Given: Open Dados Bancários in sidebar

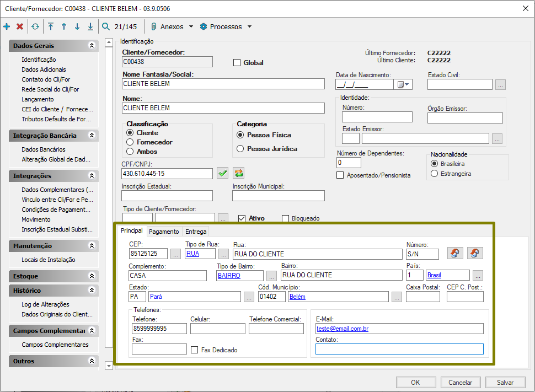Looking at the screenshot, I should (x=44, y=149).
